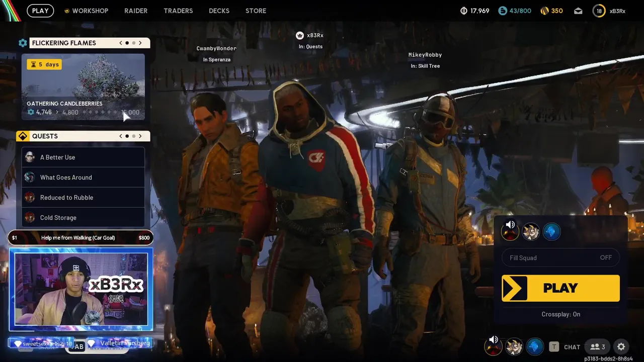This screenshot has height=362, width=644.
Task: Open the mail inbox icon
Action: coord(578,11)
